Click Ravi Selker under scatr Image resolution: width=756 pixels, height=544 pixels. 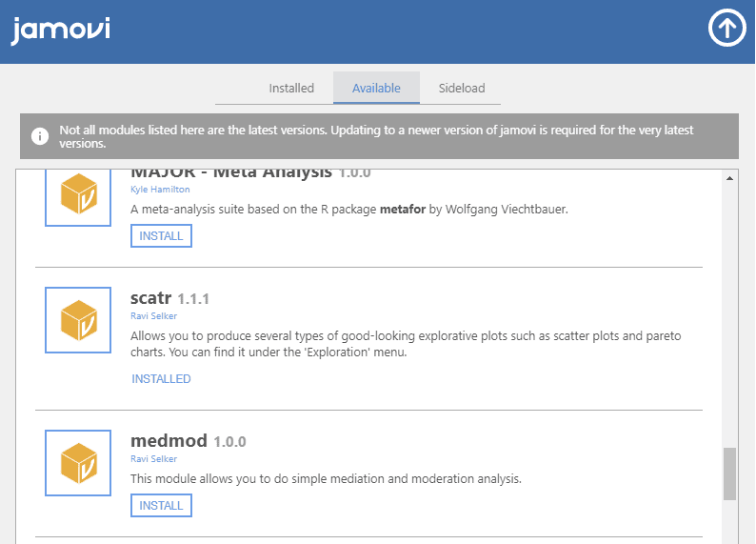pyautogui.click(x=154, y=315)
